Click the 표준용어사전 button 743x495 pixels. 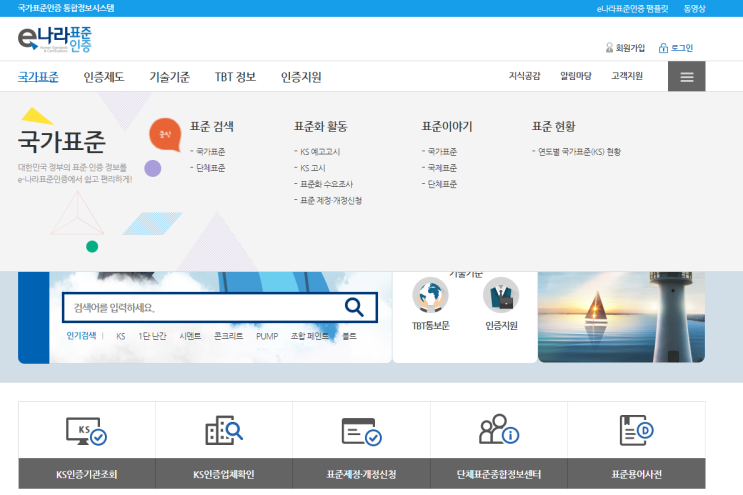click(636, 474)
